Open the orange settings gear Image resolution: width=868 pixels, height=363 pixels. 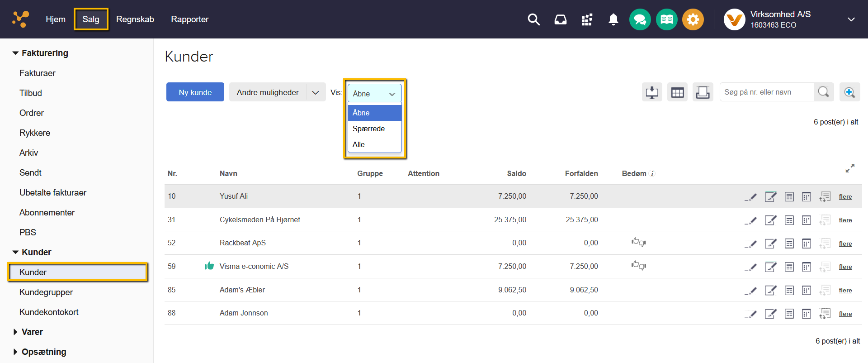coord(693,19)
